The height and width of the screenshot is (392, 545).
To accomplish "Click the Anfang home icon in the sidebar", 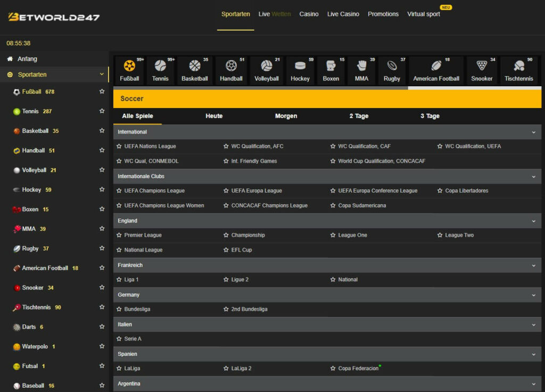I will 10,59.
